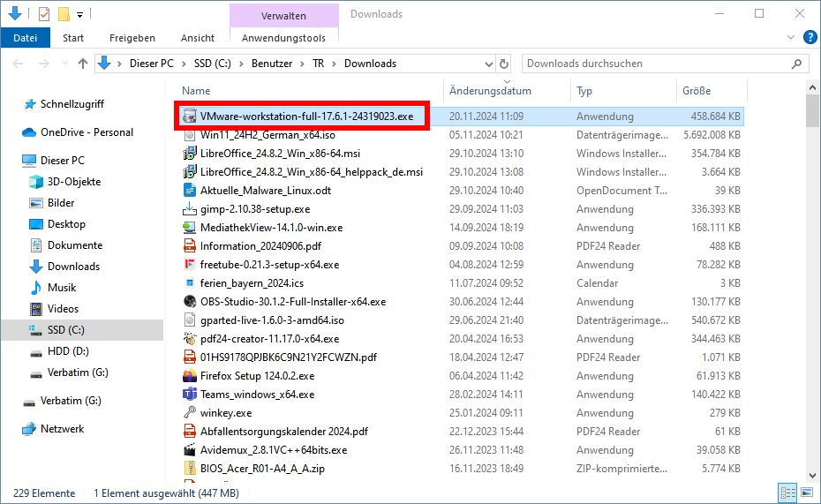Click the LibreOffice helppack_de.msi file icon
The height and width of the screenshot is (504, 821).
[x=190, y=172]
